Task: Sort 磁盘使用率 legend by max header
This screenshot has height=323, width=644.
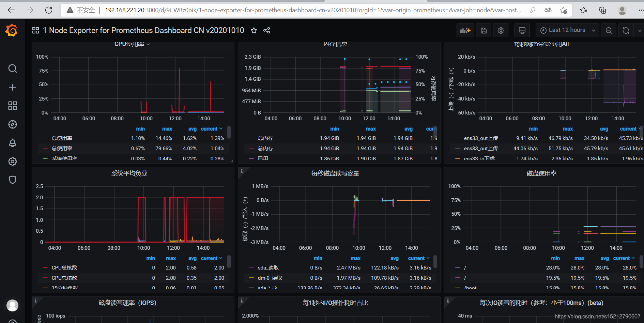Action: tap(579, 258)
